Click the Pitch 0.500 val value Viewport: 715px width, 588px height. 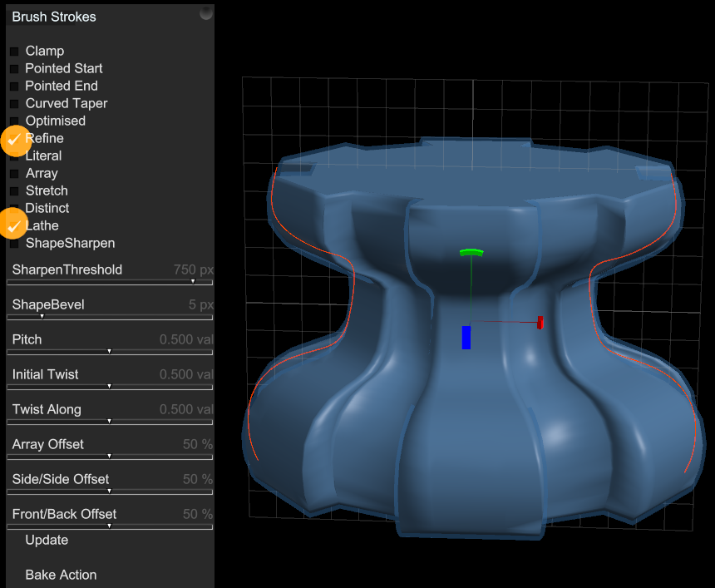186,339
